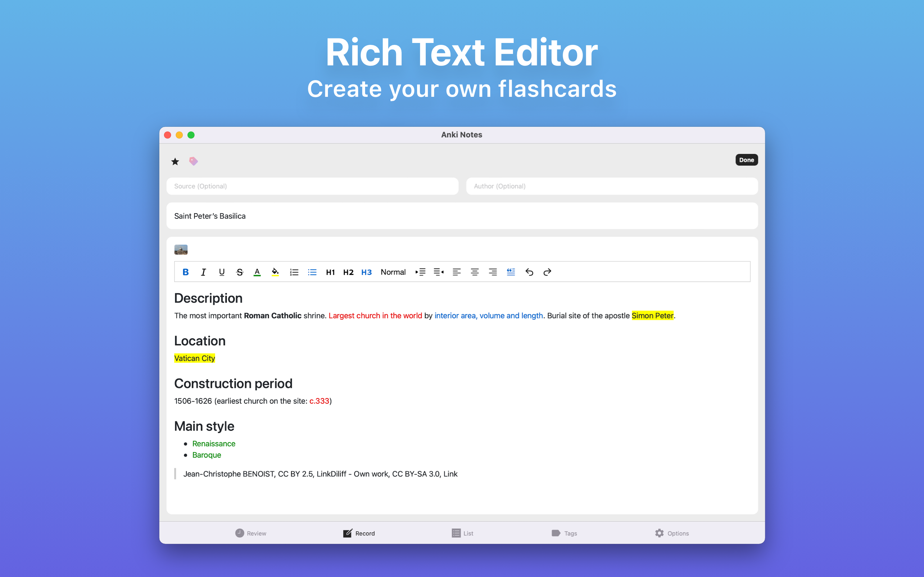
Task: Toggle the blockquote formatting icon
Action: pyautogui.click(x=511, y=272)
